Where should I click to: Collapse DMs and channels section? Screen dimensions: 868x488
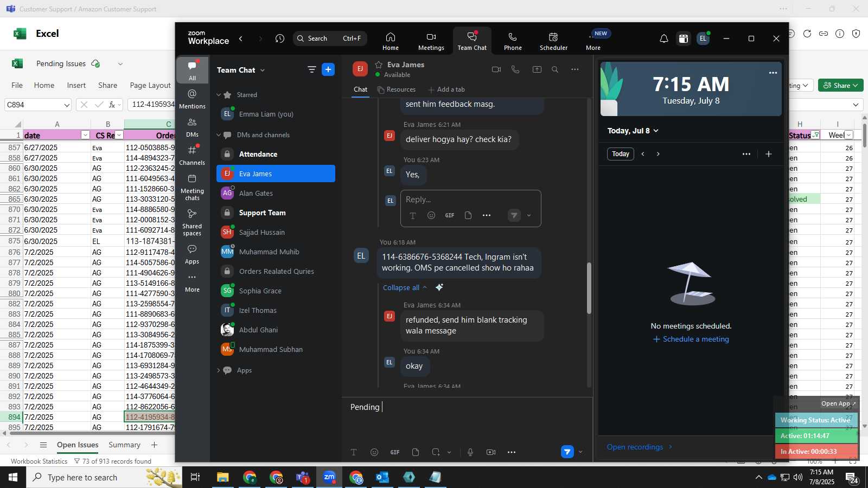click(x=219, y=135)
